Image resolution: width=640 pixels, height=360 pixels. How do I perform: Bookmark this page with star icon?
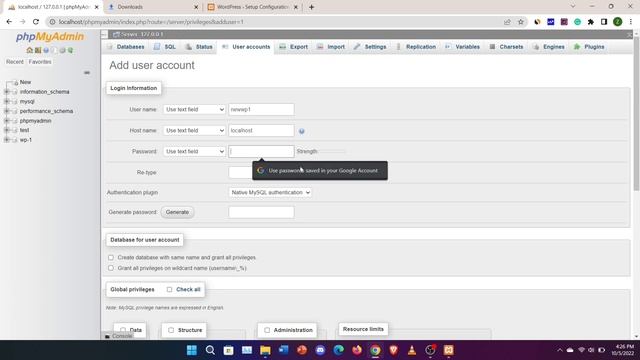click(521, 22)
